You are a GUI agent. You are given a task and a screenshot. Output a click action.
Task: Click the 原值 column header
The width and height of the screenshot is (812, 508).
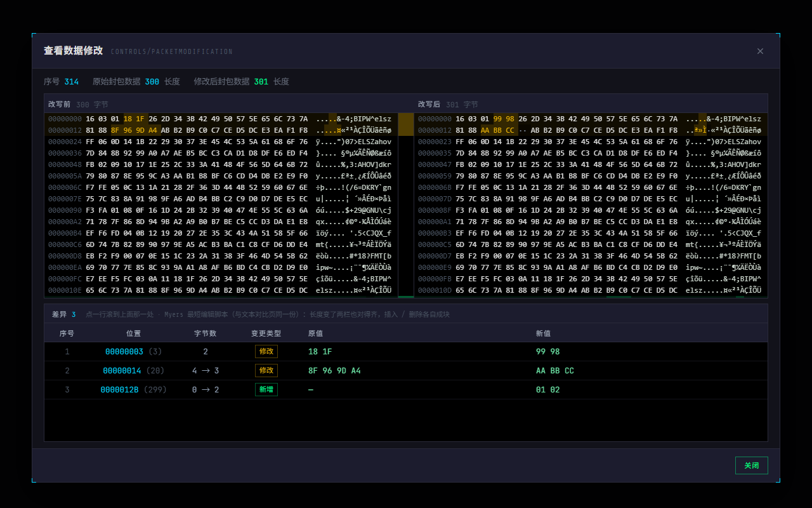coord(315,333)
